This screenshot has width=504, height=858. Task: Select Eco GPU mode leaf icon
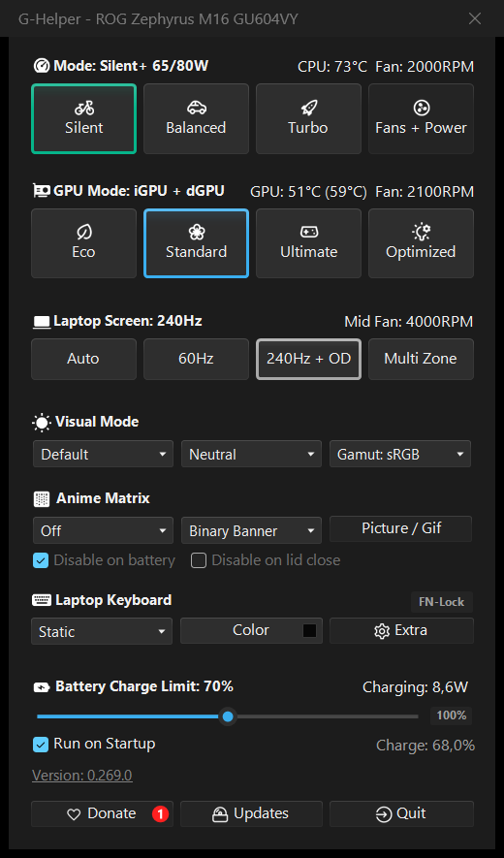point(83,243)
